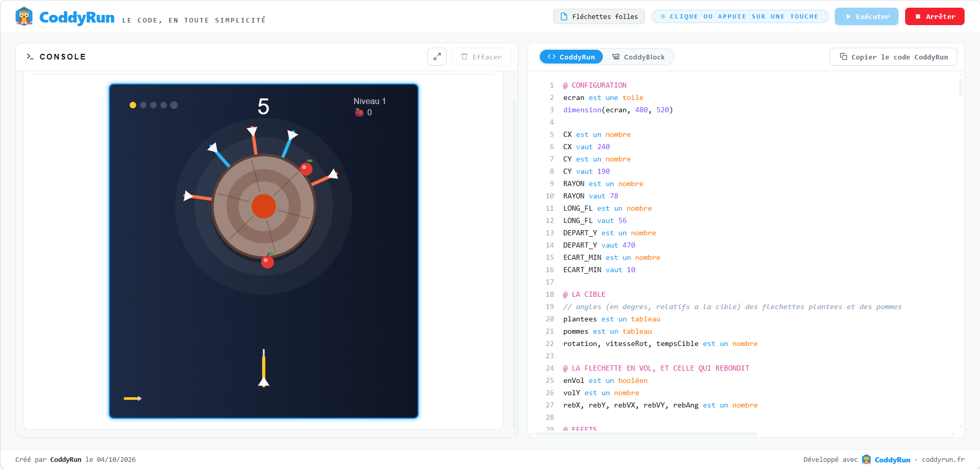Click the line "enVol est un booléen"
Image resolution: width=980 pixels, height=469 pixels.
tap(605, 380)
